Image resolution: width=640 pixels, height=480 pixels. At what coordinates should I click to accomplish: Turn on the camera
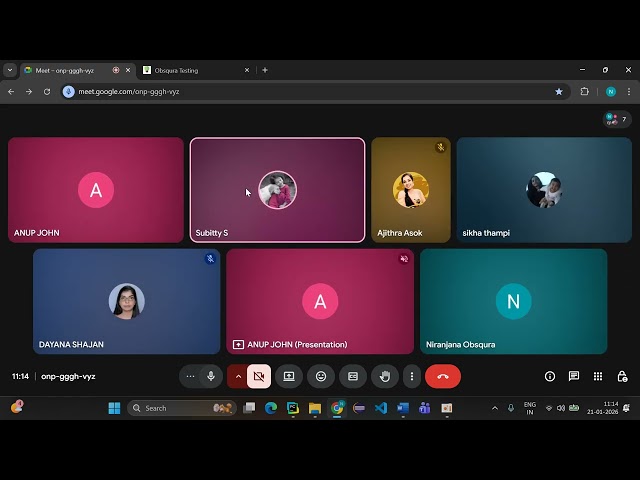click(x=259, y=376)
